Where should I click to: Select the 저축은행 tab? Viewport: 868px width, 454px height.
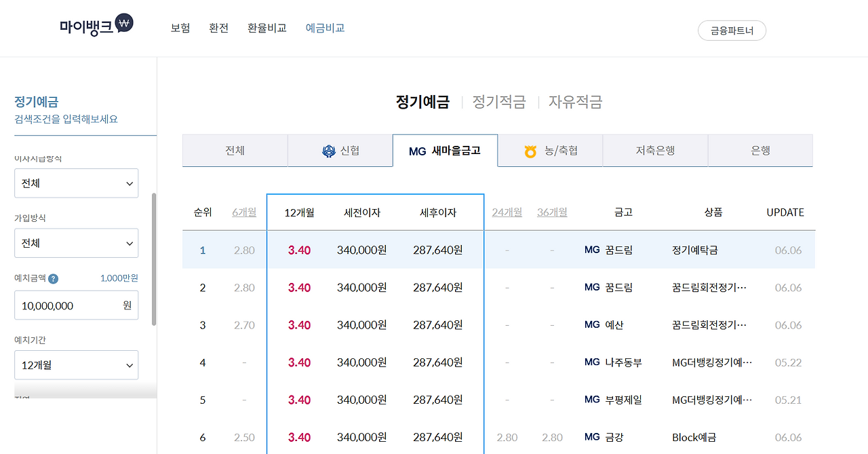tap(655, 151)
